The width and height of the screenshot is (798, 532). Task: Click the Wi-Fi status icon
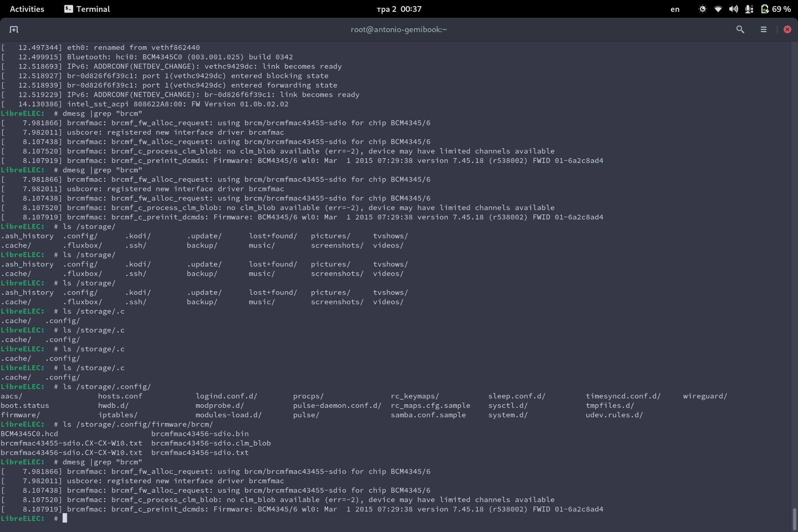[718, 9]
